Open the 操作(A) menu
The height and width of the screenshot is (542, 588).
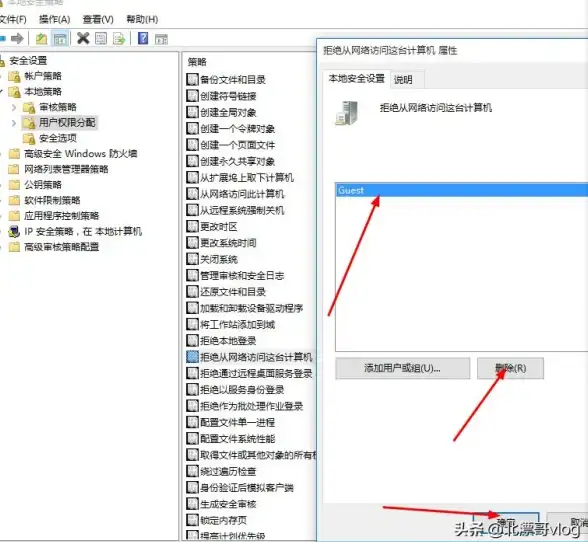[x=54, y=19]
